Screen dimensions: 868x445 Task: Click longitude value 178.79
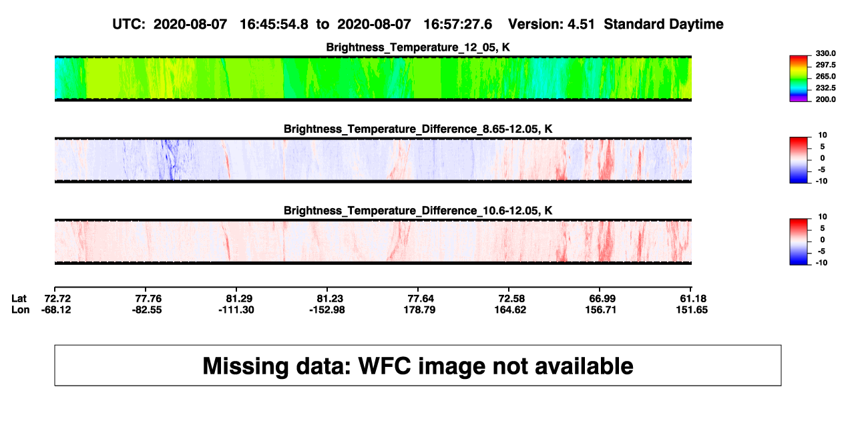click(418, 310)
